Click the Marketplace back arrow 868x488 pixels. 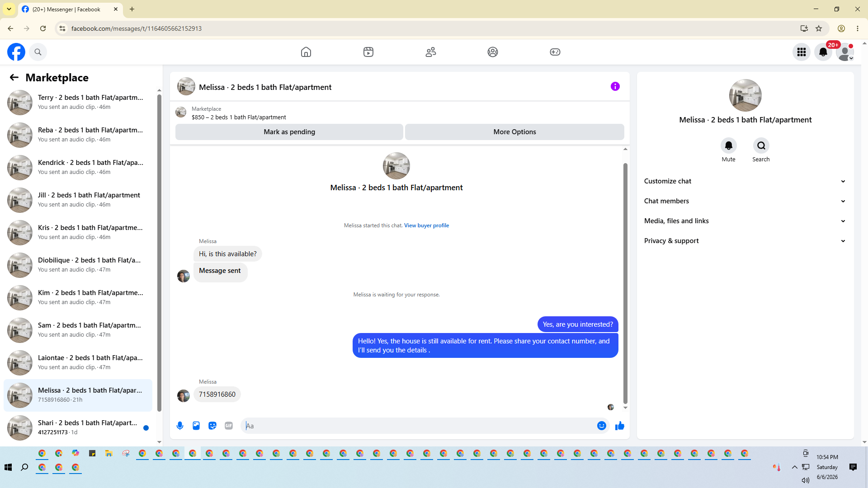click(x=14, y=78)
